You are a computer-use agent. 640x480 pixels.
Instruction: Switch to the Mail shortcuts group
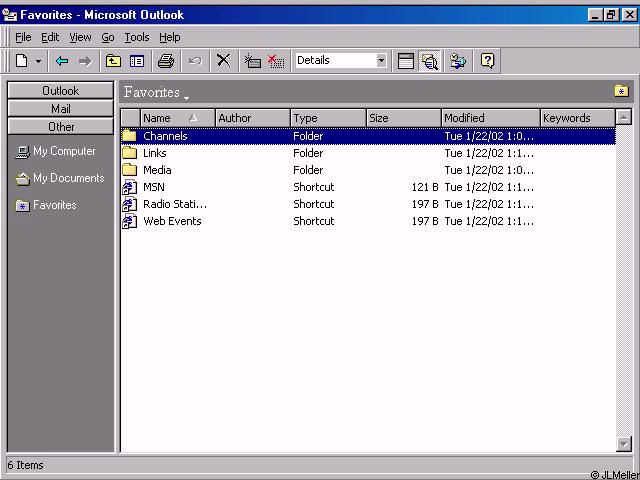(60, 109)
